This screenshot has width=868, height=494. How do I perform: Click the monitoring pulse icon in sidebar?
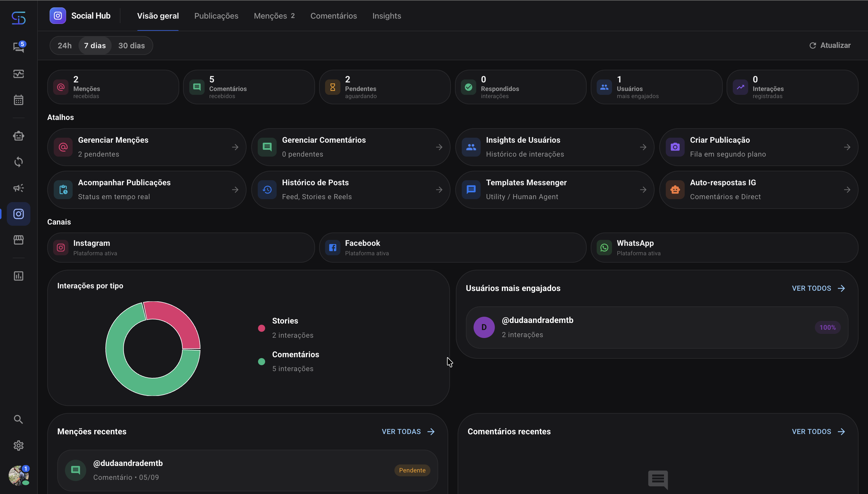[x=19, y=74]
